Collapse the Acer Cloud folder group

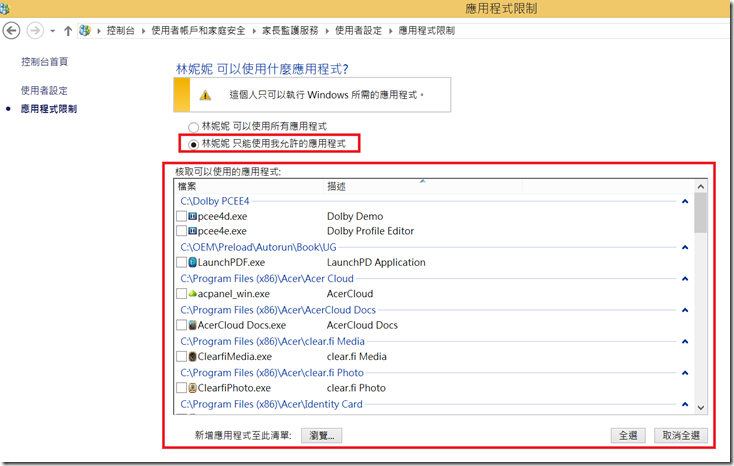pos(685,279)
